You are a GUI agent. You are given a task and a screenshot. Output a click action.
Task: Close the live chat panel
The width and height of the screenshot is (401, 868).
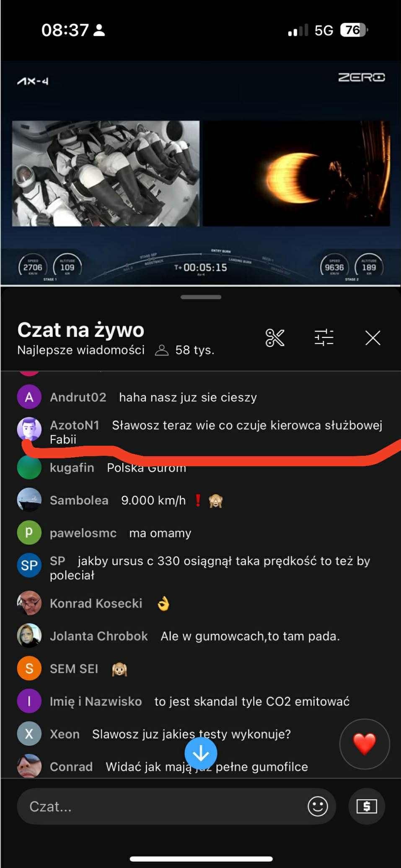(373, 338)
